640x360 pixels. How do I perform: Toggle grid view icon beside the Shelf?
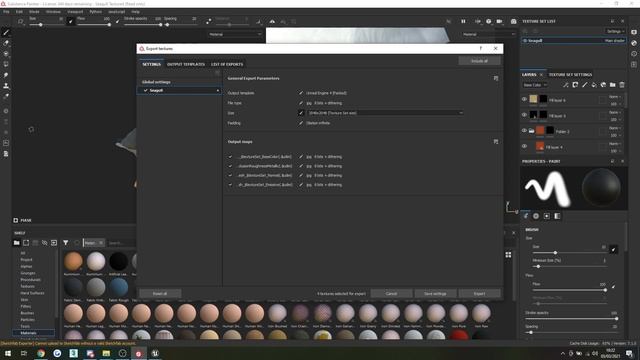508,255
